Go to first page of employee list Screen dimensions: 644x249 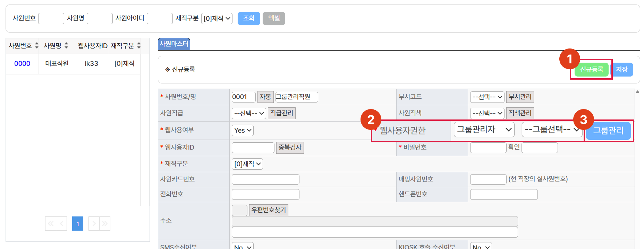51,224
